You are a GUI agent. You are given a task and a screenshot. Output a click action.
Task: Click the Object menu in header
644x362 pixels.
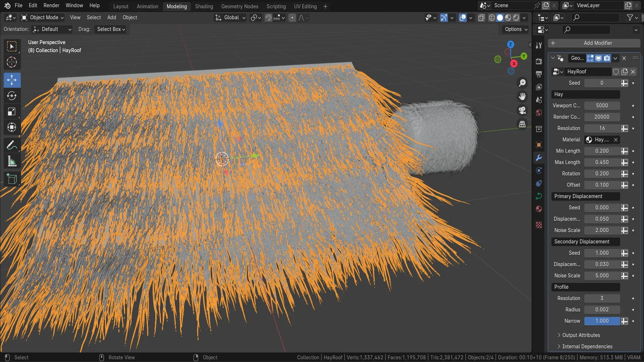tap(129, 18)
